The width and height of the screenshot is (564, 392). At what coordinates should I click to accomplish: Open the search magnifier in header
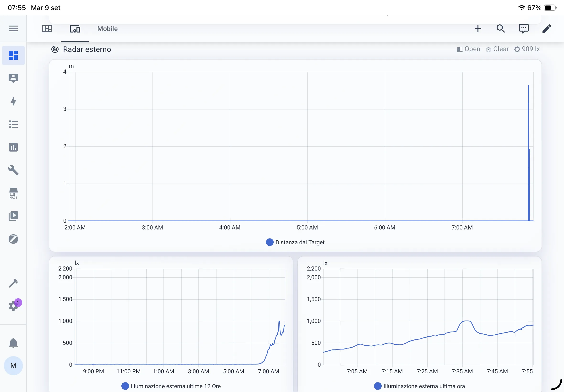[500, 29]
